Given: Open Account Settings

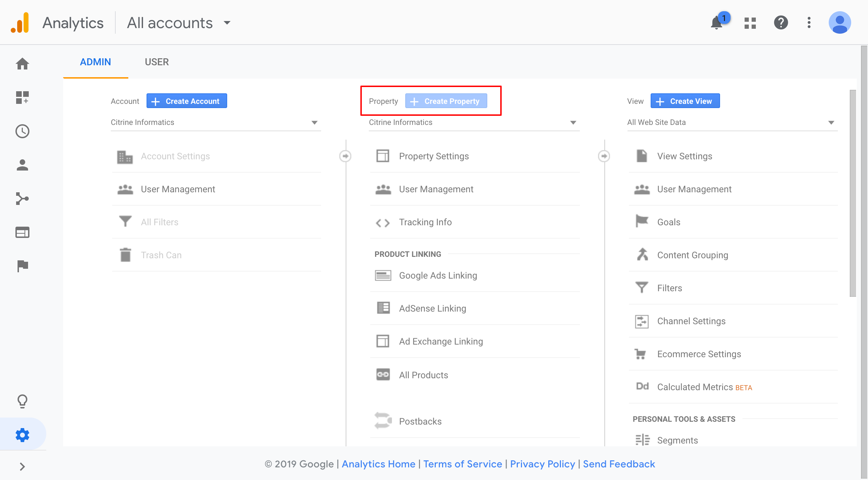Looking at the screenshot, I should pyautogui.click(x=216, y=156).
